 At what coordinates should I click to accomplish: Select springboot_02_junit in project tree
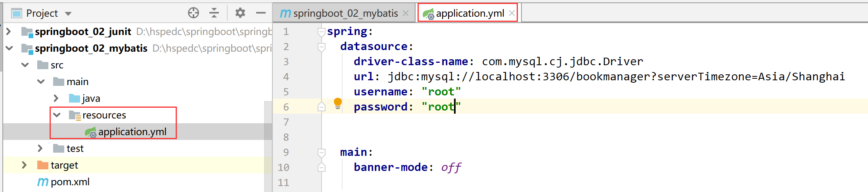(x=83, y=31)
